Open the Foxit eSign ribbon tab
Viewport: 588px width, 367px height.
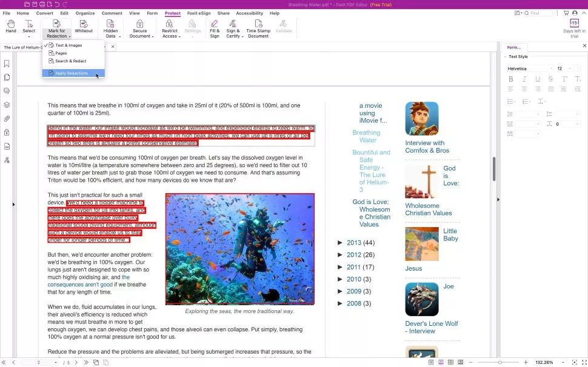(199, 13)
